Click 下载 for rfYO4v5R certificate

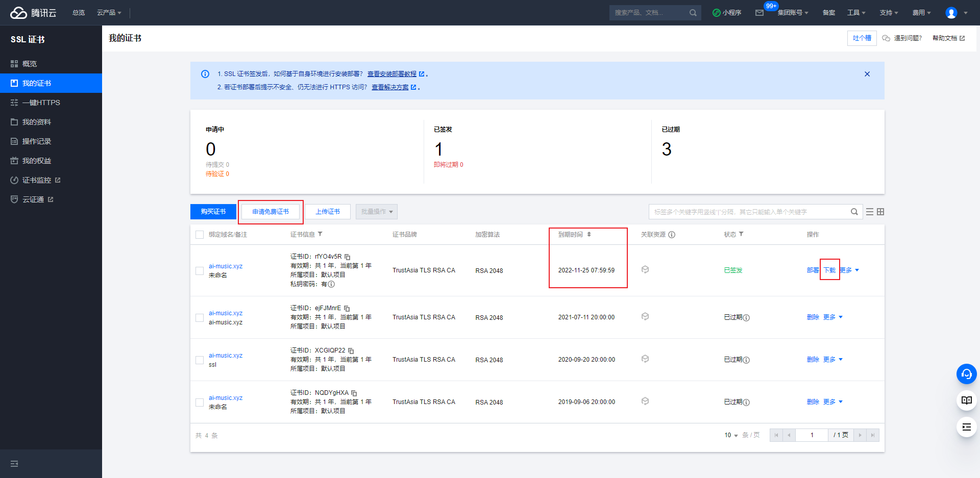829,270
